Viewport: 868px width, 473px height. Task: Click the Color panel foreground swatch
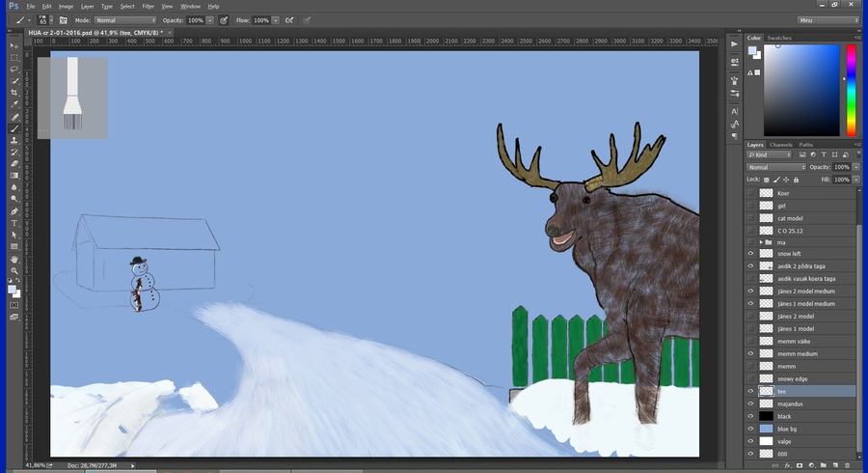pos(752,51)
